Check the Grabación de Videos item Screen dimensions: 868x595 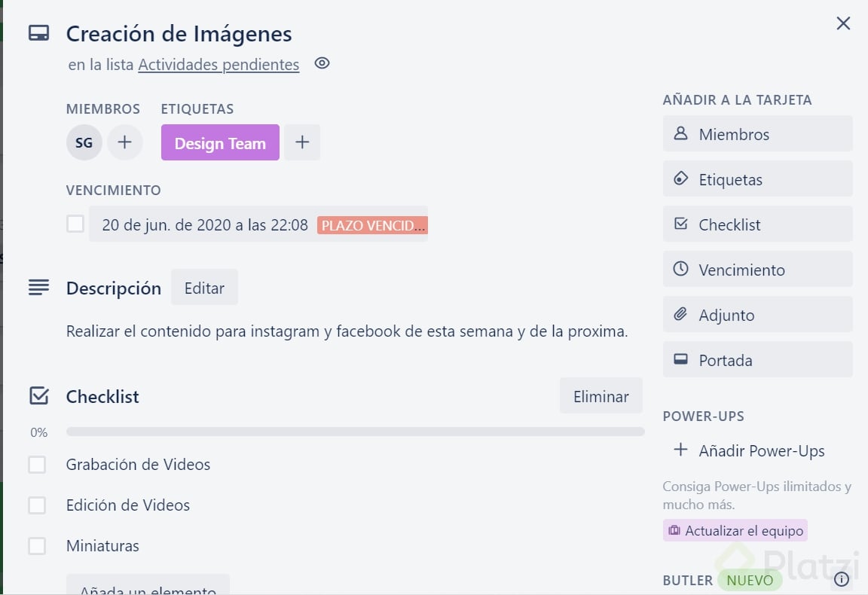37,465
